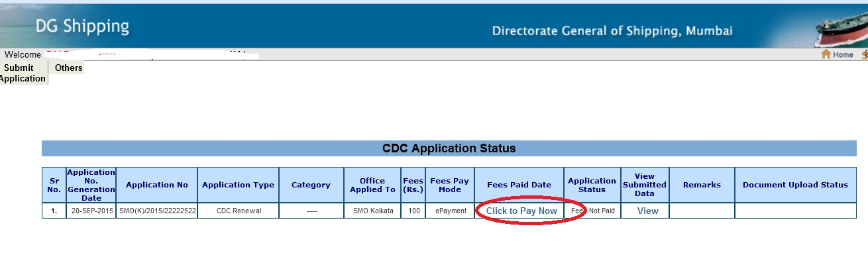Click the Application Status column header
Image resolution: width=868 pixels, height=255 pixels.
[592, 185]
